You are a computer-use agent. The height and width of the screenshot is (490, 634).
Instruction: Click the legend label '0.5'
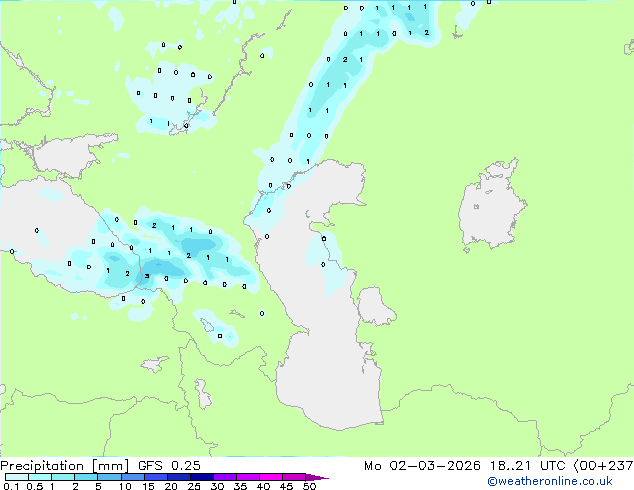34,486
